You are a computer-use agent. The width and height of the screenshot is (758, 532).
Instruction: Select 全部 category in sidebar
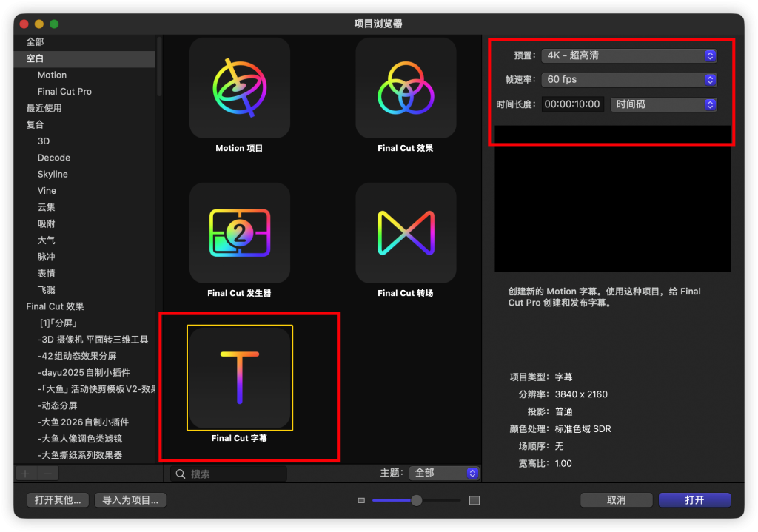click(x=36, y=42)
